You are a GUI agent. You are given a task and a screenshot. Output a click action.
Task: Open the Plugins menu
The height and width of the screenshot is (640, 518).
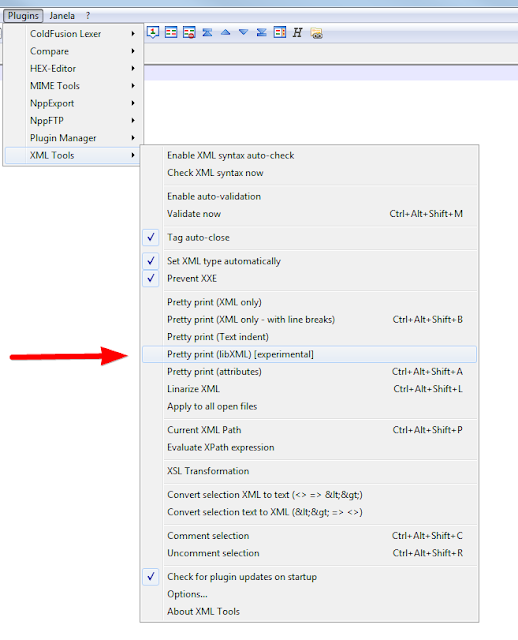(x=23, y=16)
